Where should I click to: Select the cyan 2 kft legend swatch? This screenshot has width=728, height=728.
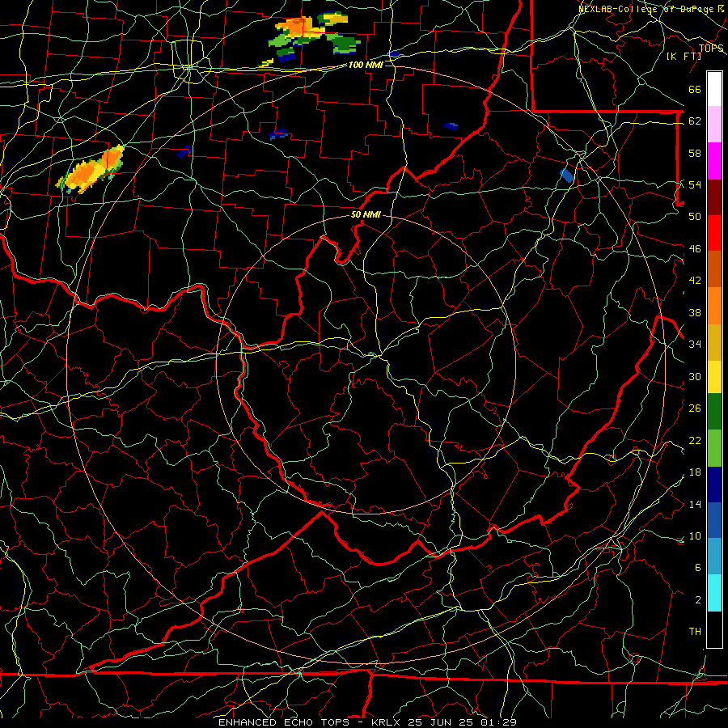pos(714,593)
